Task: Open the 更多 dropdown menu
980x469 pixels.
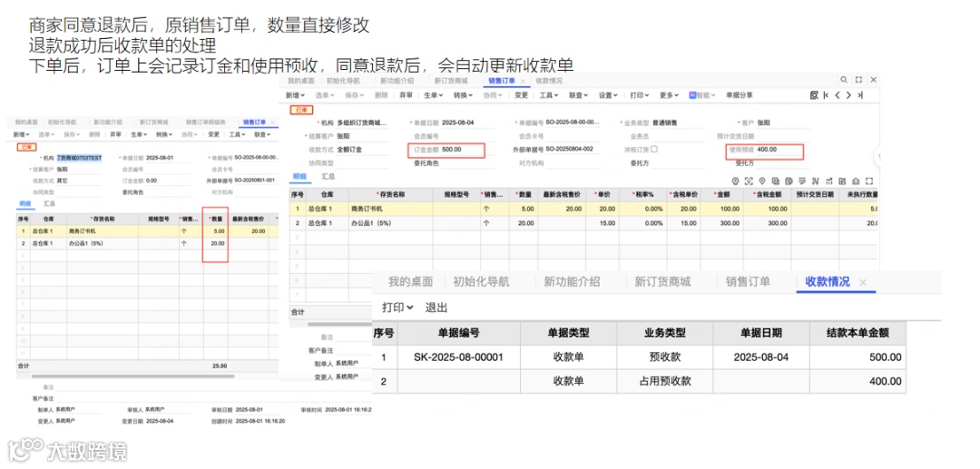Action: point(668,95)
